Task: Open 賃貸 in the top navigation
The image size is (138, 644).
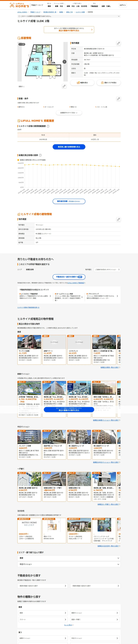Action: click(x=49, y=6)
